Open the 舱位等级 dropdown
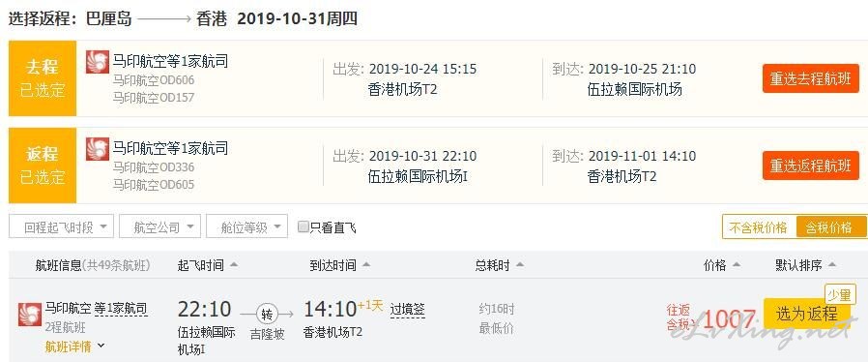The image size is (868, 362). click(x=246, y=226)
